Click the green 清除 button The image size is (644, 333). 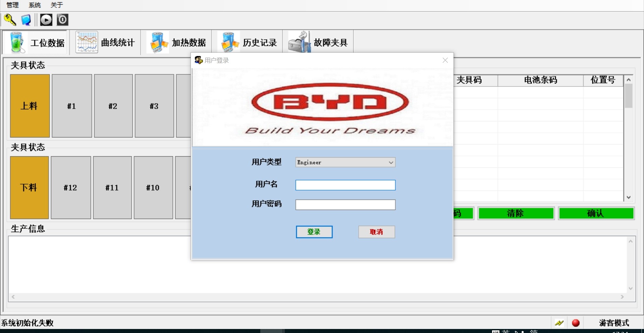[x=516, y=213]
